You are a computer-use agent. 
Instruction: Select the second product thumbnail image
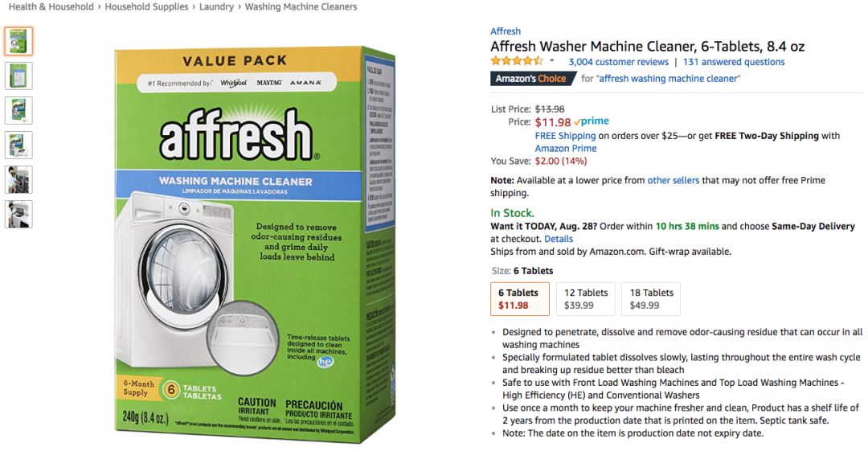coord(18,76)
